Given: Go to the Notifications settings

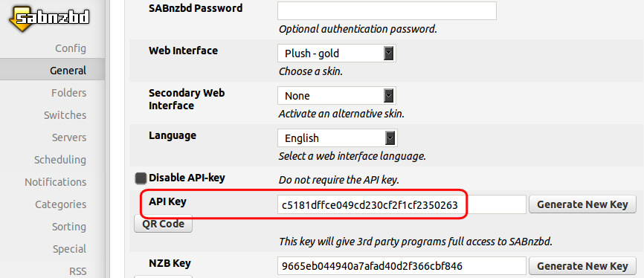Looking at the screenshot, I should 56,182.
